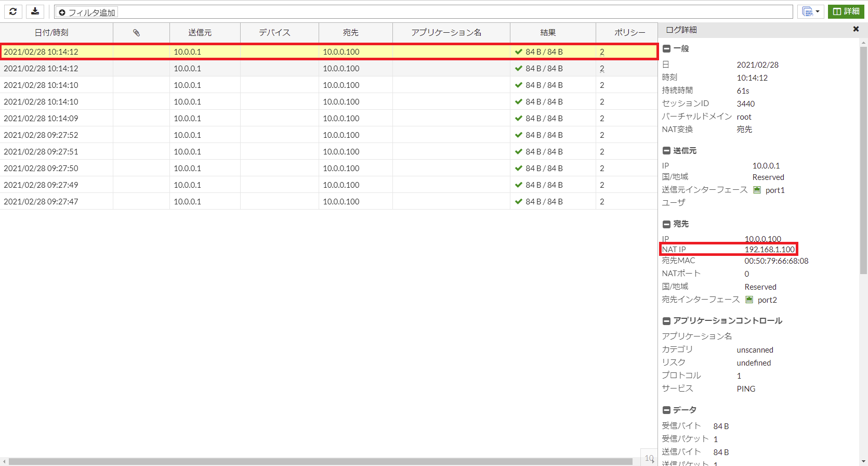
Task: Select log row dated 2021/02/28 10:14:09
Action: coord(328,118)
